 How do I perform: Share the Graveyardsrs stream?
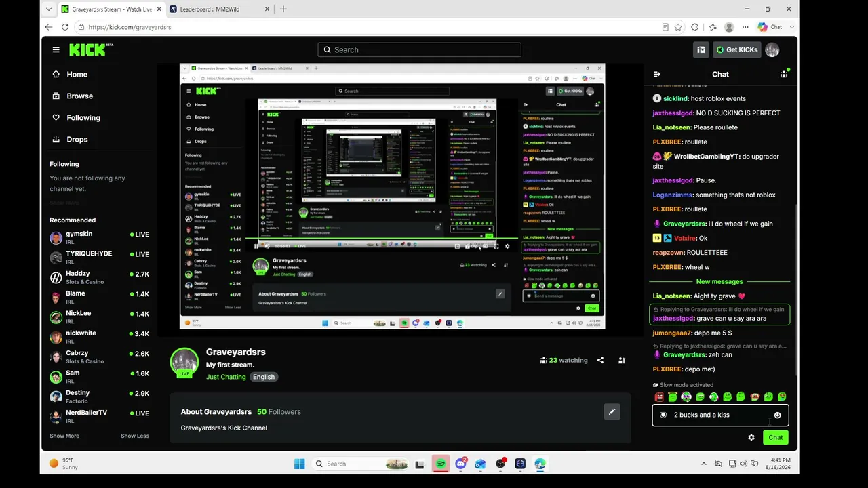[x=600, y=360]
